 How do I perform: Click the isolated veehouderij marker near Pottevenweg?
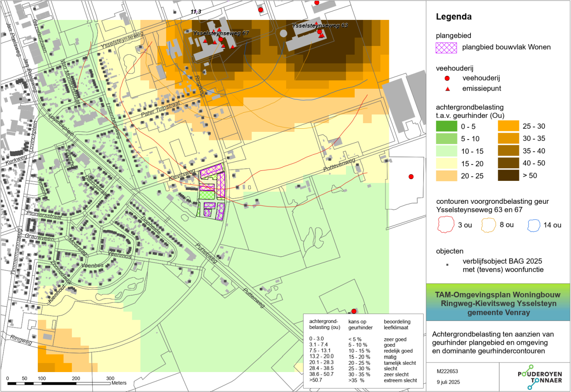tap(411, 177)
